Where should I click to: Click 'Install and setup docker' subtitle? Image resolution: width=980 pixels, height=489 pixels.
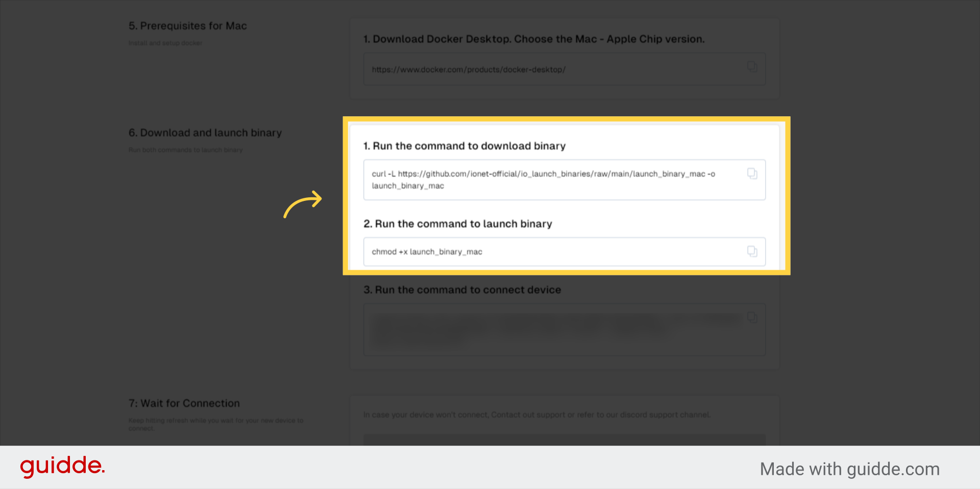(165, 43)
